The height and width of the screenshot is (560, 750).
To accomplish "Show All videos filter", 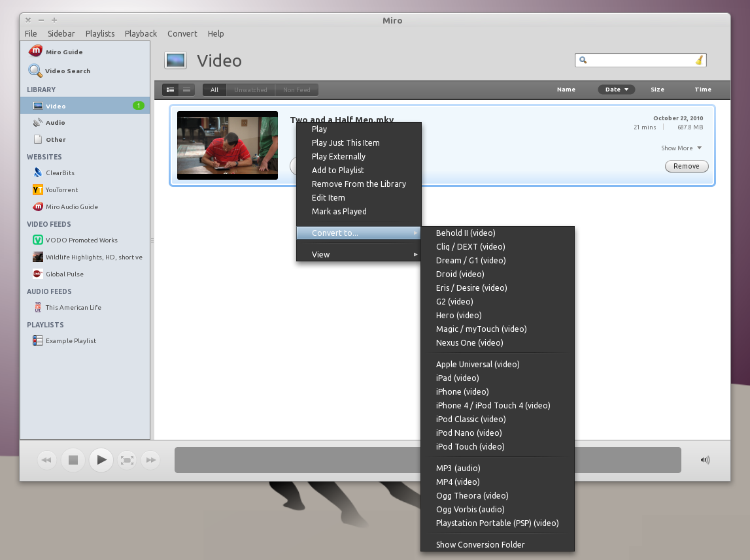I will [214, 90].
